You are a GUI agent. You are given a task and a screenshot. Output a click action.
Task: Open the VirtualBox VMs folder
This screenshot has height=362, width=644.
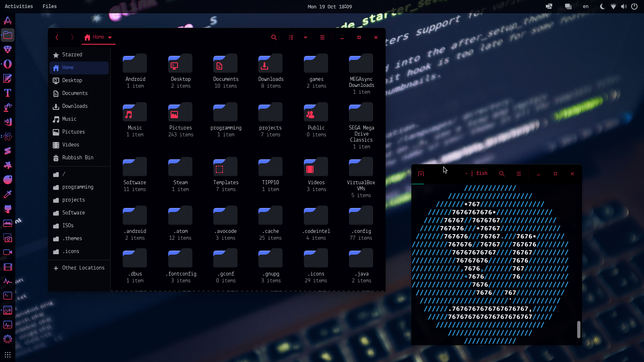[361, 167]
